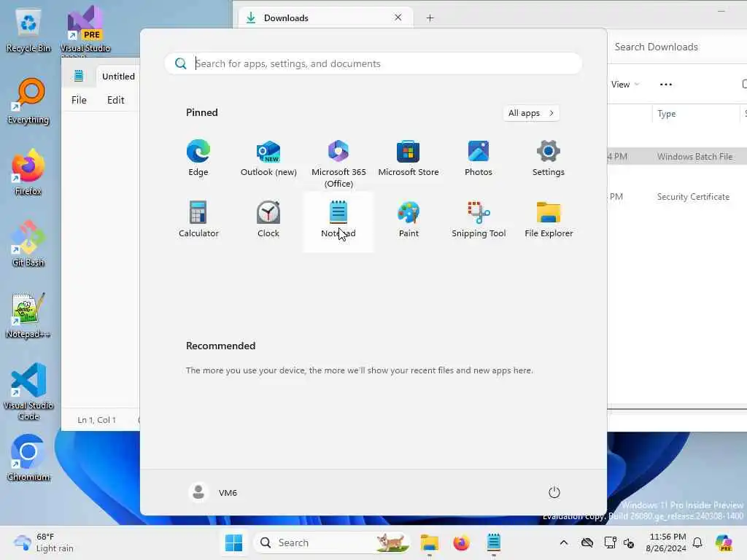This screenshot has width=747, height=560.
Task: Select the Untitled tab in Notepad
Action: (x=117, y=76)
